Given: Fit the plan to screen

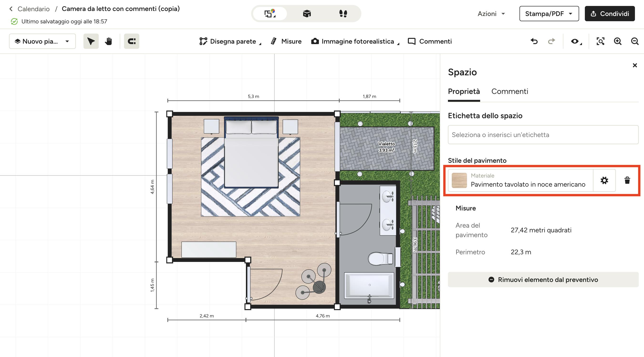Looking at the screenshot, I should [x=600, y=41].
